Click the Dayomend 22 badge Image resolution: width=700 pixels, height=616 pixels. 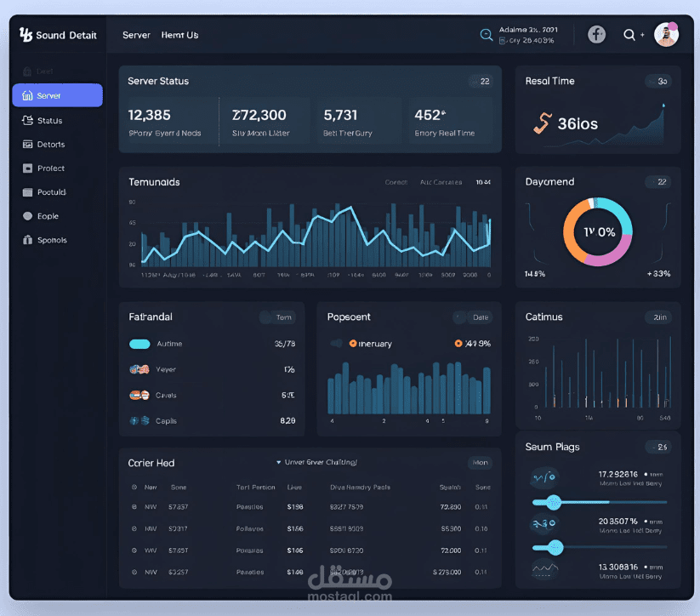click(x=658, y=182)
